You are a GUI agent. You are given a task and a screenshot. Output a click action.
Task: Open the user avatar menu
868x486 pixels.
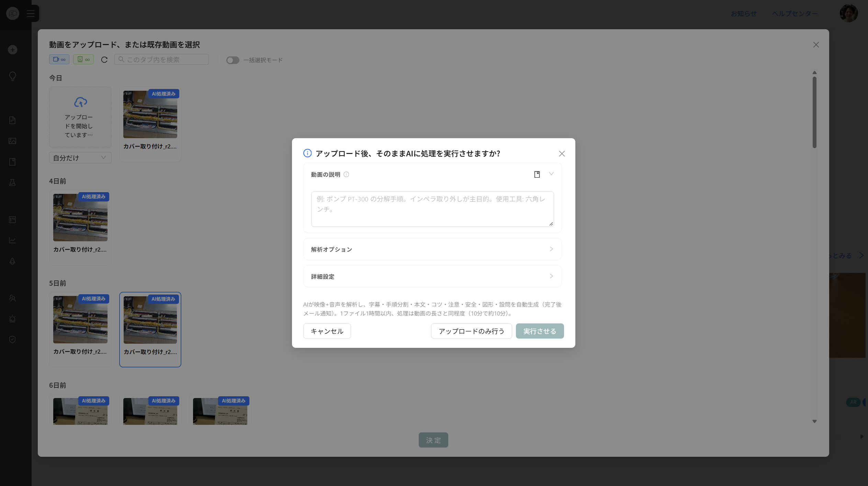(849, 13)
